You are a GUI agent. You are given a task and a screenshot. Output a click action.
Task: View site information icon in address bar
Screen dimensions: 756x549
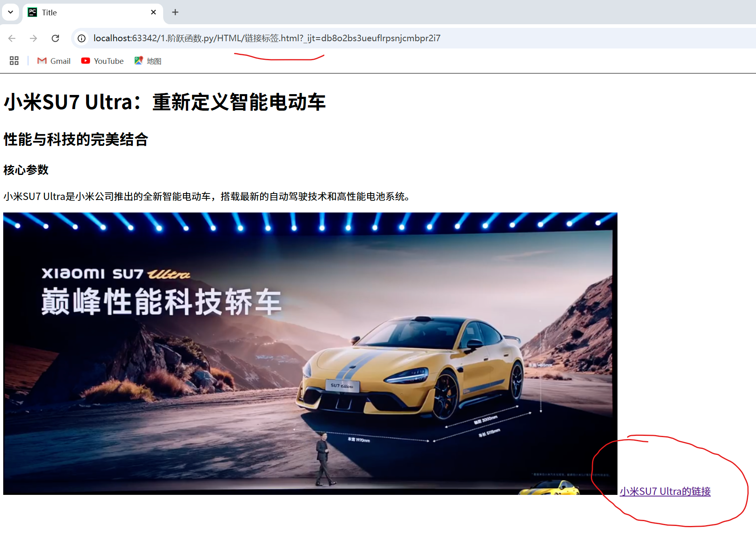point(82,38)
